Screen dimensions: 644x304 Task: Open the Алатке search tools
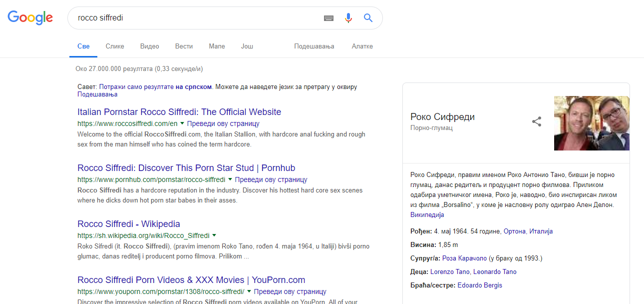[x=362, y=46]
